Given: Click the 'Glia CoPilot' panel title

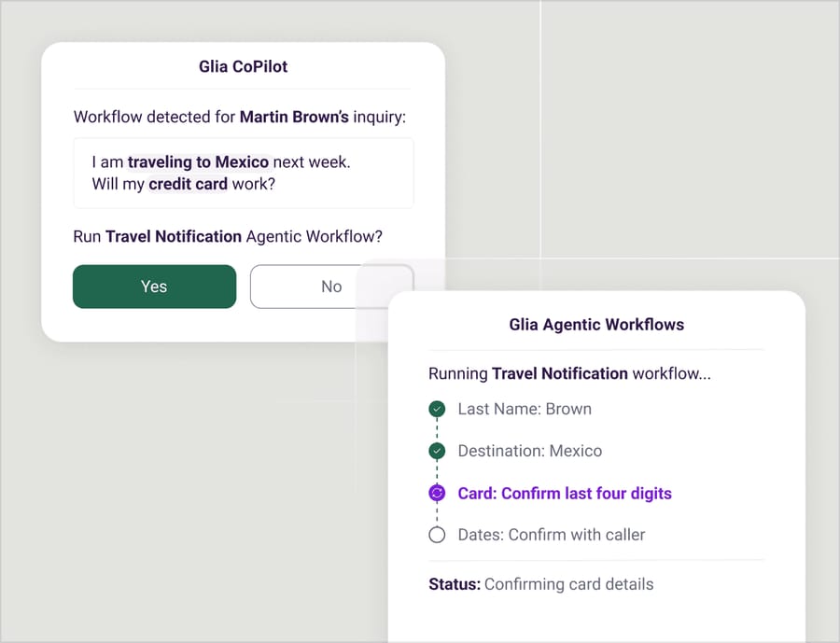Looking at the screenshot, I should [x=244, y=66].
